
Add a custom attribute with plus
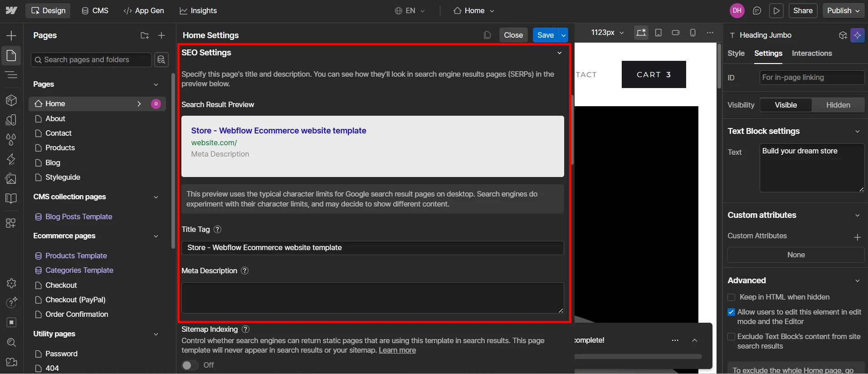point(857,237)
